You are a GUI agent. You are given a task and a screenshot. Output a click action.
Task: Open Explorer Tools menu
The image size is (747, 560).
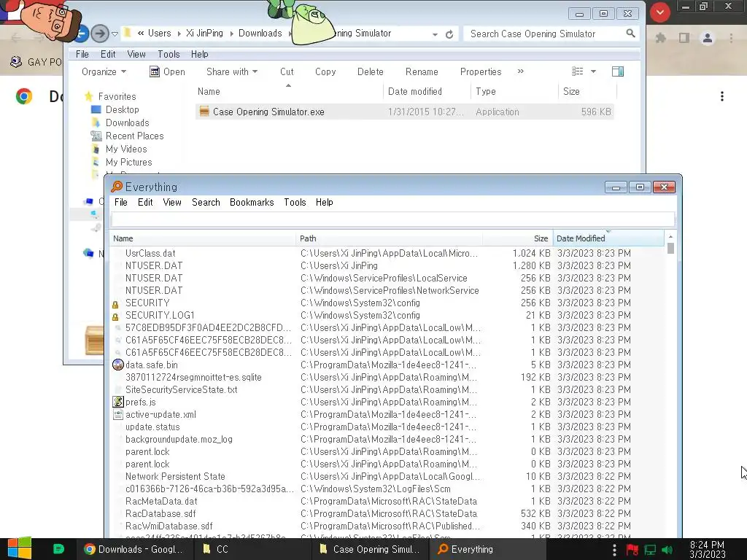tap(169, 54)
